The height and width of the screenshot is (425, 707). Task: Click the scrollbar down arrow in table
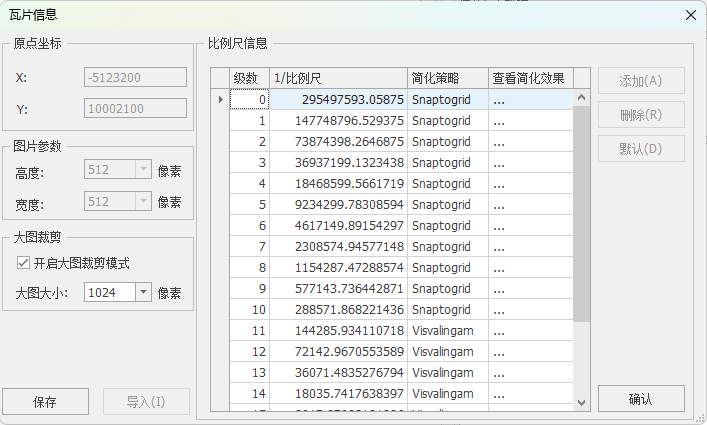pyautogui.click(x=582, y=402)
